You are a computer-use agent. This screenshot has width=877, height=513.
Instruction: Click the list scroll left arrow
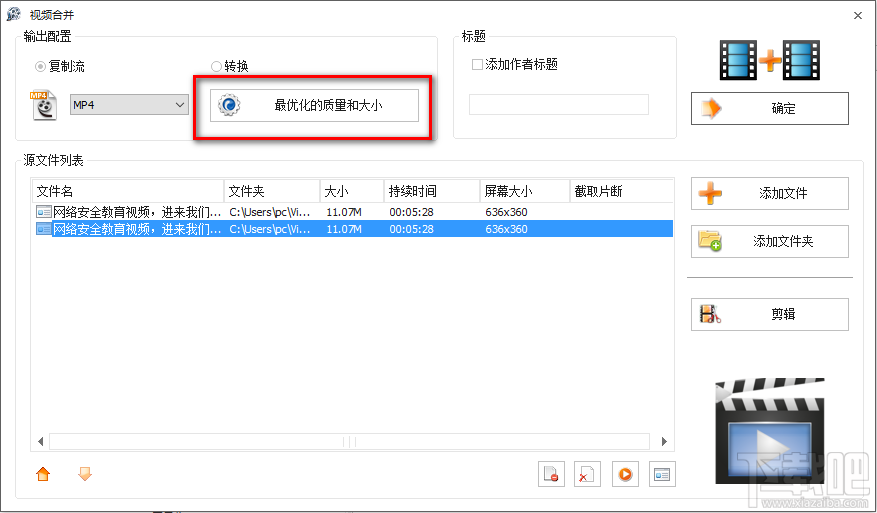point(40,441)
